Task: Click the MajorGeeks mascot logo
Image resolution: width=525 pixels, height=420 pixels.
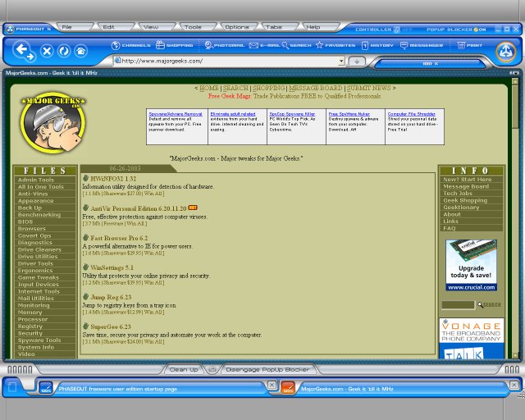Action: point(52,123)
